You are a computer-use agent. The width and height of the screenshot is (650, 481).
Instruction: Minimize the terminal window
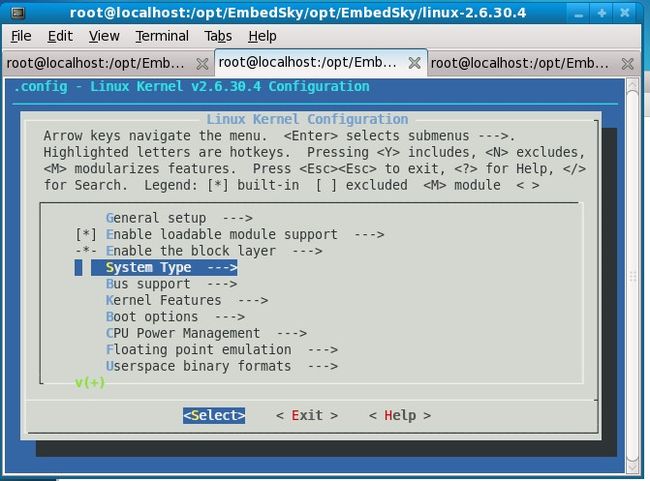click(x=579, y=14)
